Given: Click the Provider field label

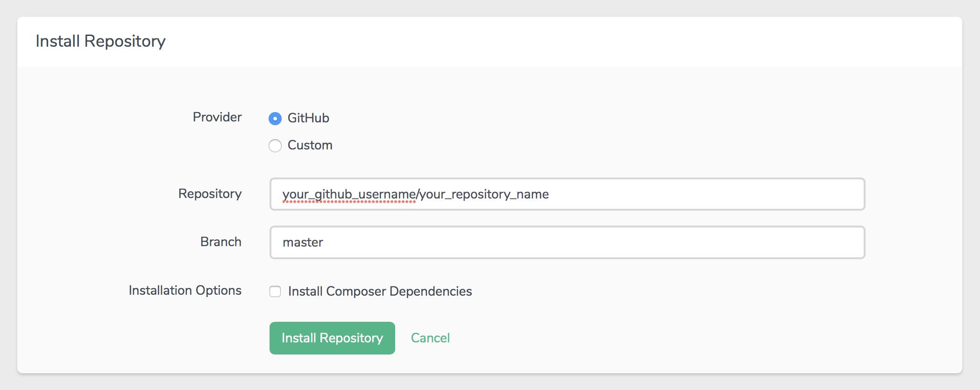Looking at the screenshot, I should point(217,117).
